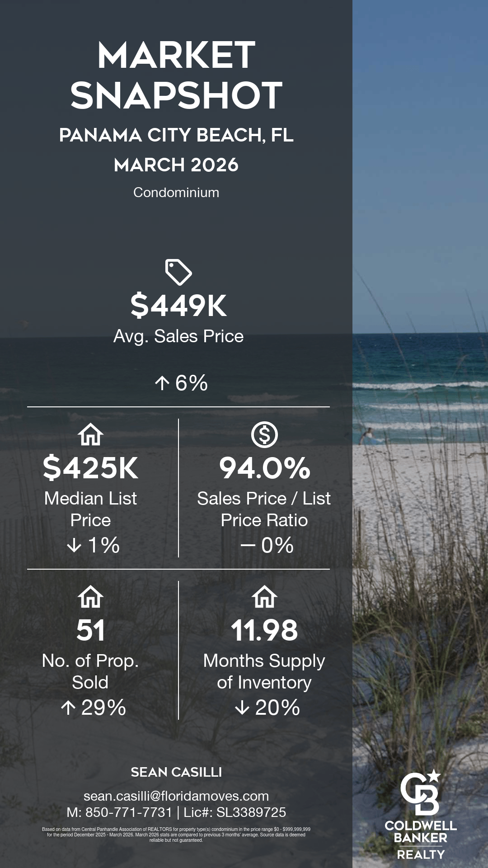Click the Condominium property type label

click(x=176, y=193)
